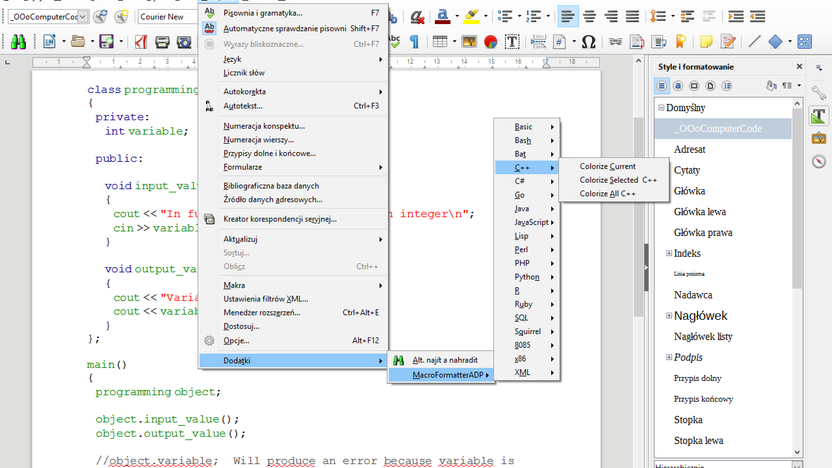The width and height of the screenshot is (832, 468).
Task: Open font color dropdown arrow
Action: [457, 17]
